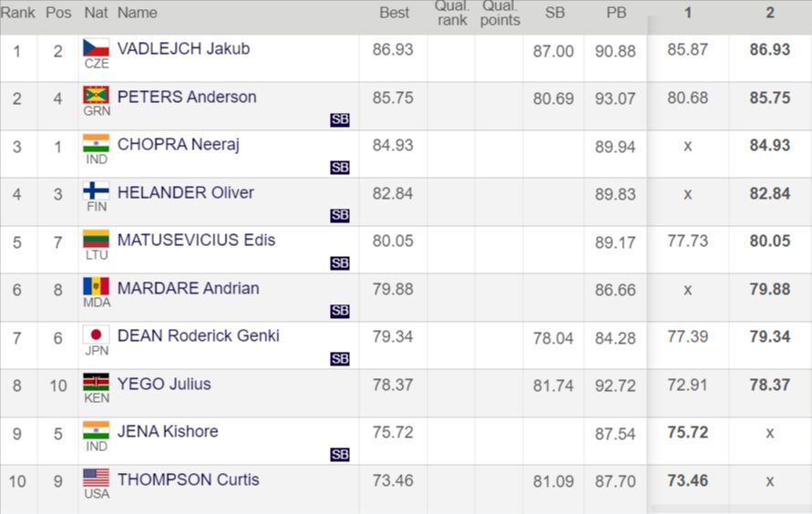
Task: Click the Finland flag beside Helander
Action: (96, 190)
